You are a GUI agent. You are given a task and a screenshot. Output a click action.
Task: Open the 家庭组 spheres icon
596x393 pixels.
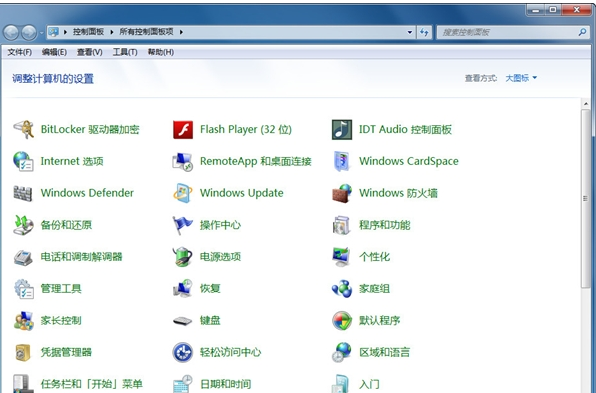342,289
